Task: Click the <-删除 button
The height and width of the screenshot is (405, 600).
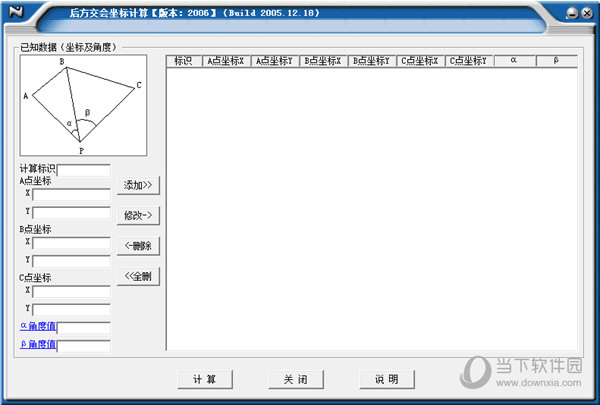Action: pos(139,246)
